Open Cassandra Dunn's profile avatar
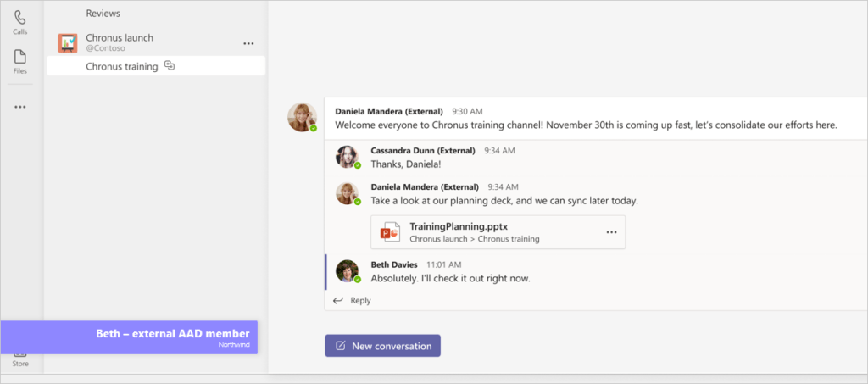Image resolution: width=868 pixels, height=384 pixels. 348,157
